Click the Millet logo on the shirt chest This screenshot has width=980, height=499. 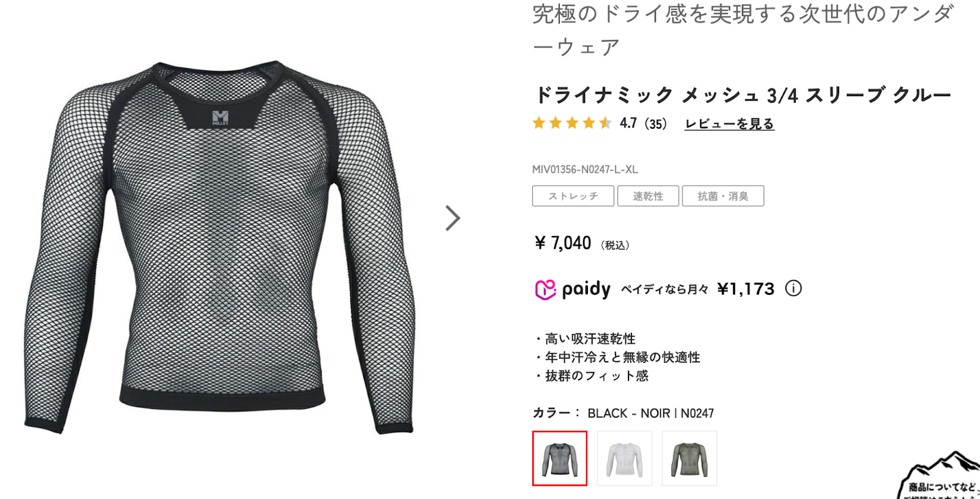[x=221, y=118]
